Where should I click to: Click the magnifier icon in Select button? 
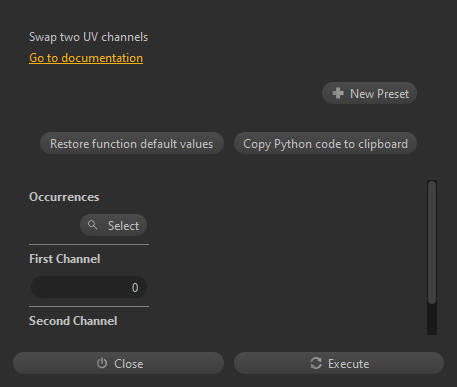click(92, 225)
